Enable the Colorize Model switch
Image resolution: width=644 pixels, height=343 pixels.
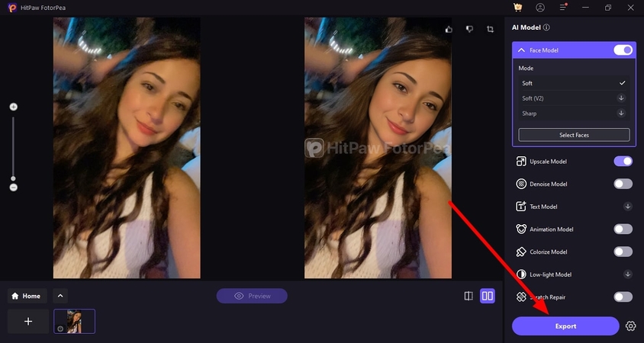pyautogui.click(x=623, y=252)
